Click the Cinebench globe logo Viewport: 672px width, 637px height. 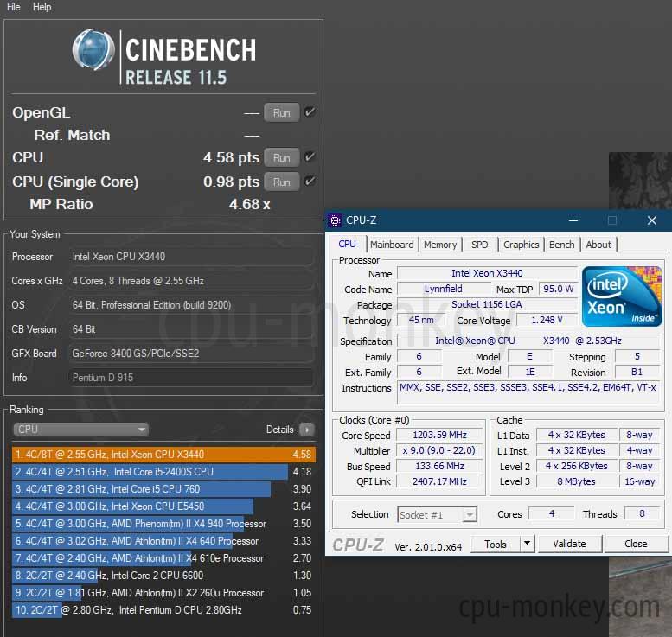(93, 49)
